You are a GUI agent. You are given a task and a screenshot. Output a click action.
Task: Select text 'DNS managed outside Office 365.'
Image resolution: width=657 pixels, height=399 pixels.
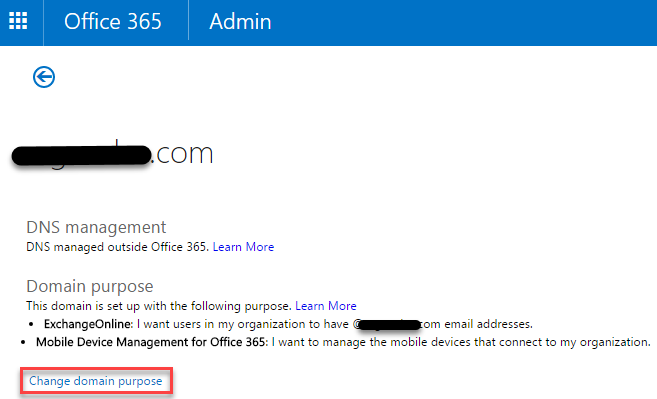tap(118, 247)
